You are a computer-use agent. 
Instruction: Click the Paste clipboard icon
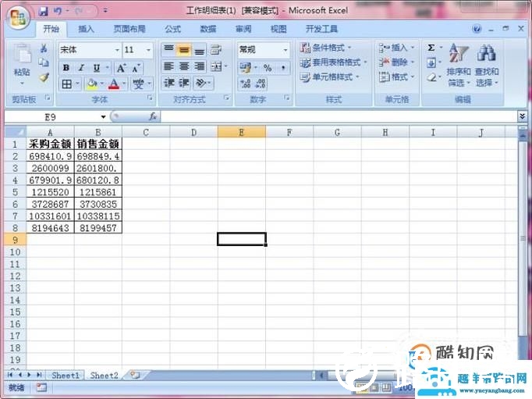(x=22, y=55)
